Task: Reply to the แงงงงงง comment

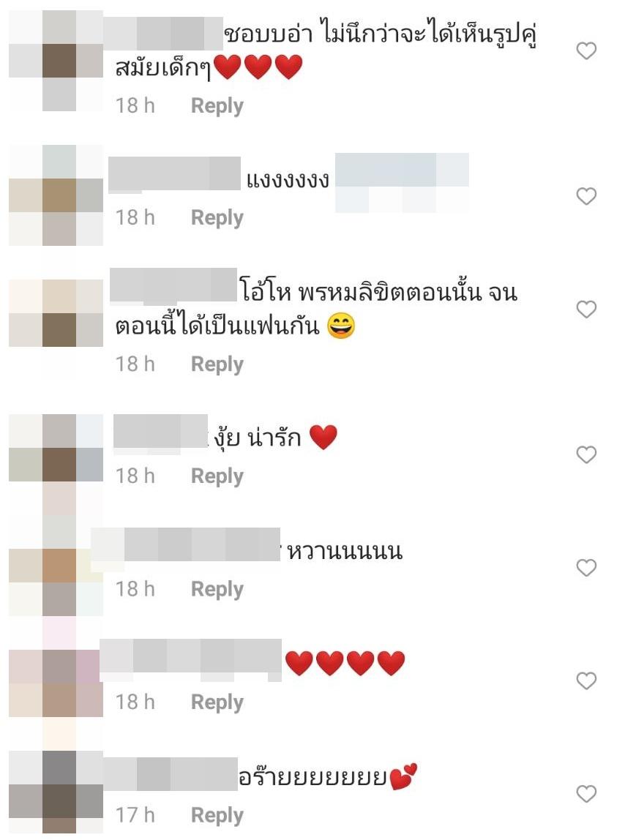Action: coord(217,218)
